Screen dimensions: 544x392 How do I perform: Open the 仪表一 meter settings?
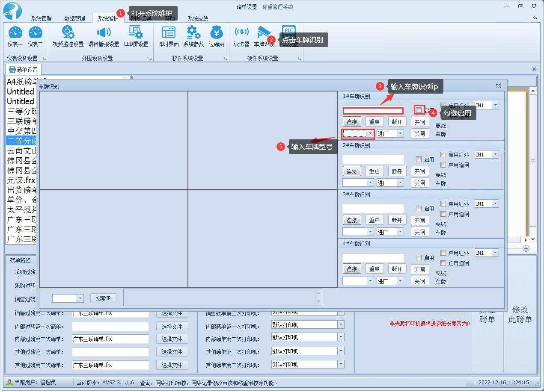coord(15,36)
